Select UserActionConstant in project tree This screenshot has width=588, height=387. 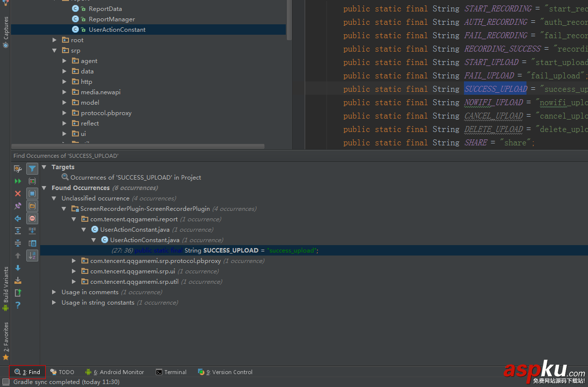(x=117, y=30)
